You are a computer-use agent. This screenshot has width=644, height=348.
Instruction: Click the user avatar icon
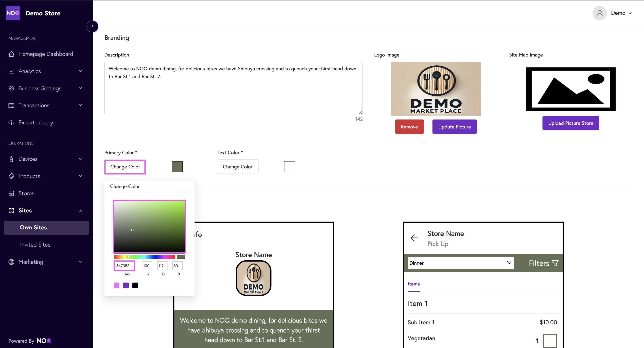[x=599, y=13]
